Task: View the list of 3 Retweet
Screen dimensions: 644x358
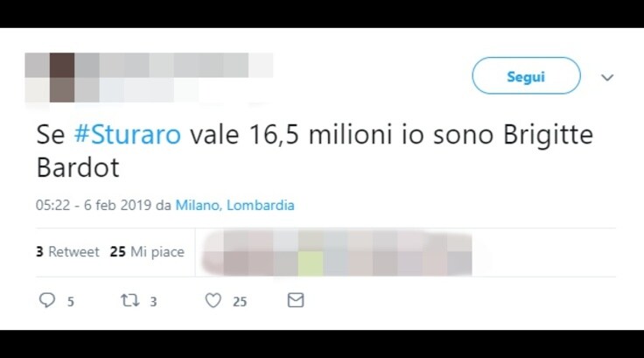Action: pos(67,251)
